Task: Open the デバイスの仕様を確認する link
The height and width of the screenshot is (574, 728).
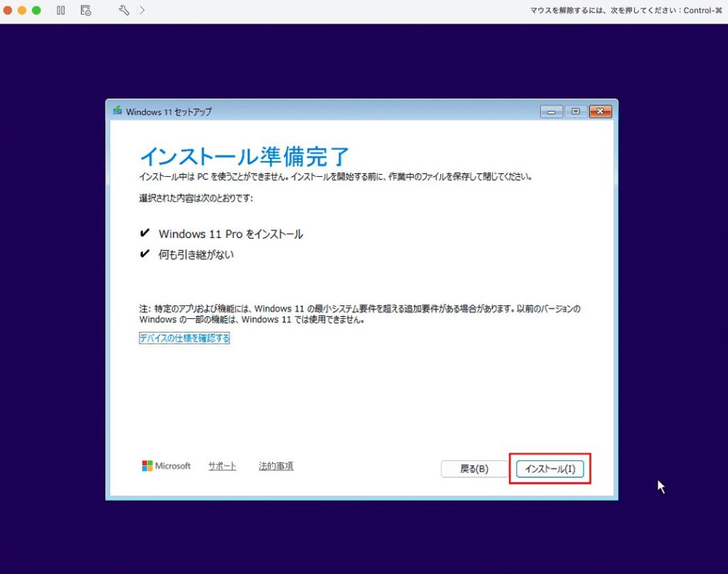Action: click(x=184, y=338)
